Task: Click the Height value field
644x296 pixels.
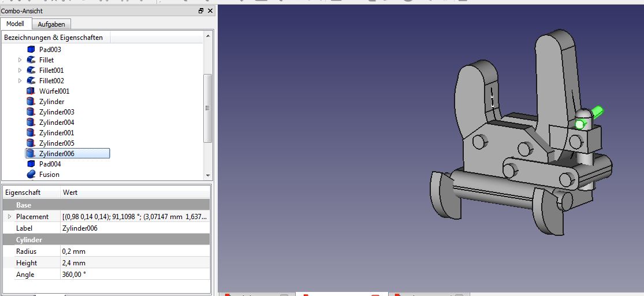Action: tap(134, 263)
